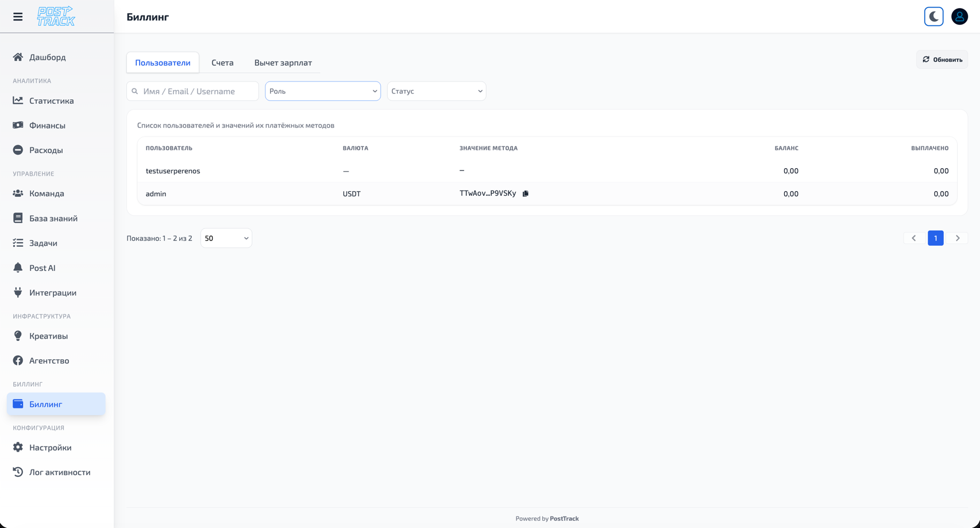Screen dimensions: 980x528
Task: Copy the admin wallet address
Action: click(526, 194)
